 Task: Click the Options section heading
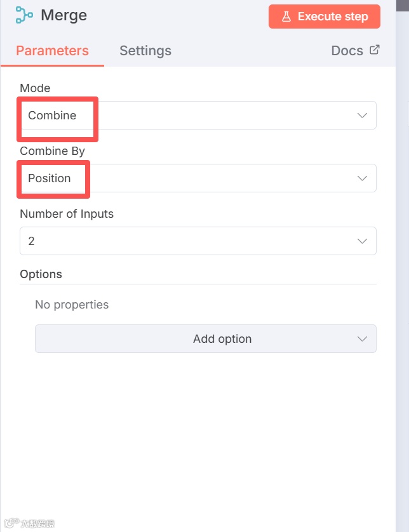[41, 274]
